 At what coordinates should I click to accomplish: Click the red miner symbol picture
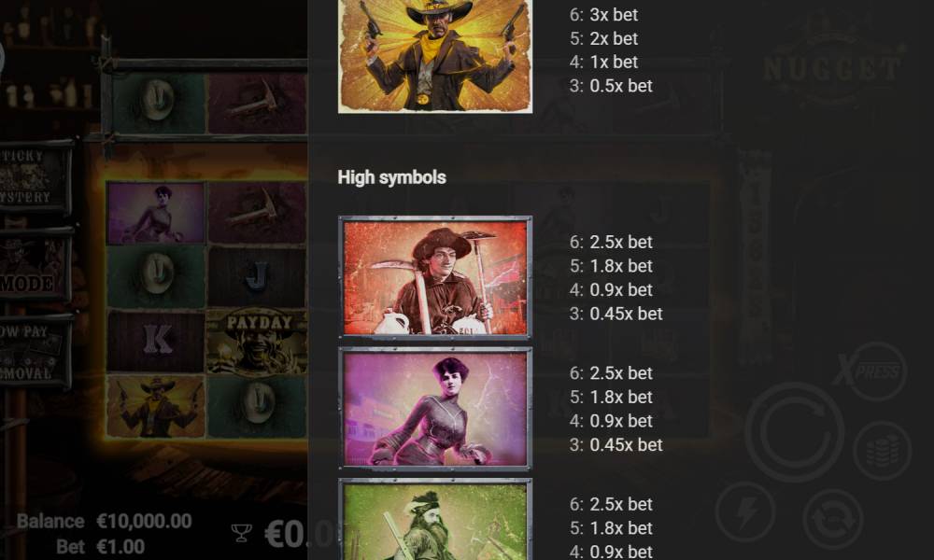point(435,277)
